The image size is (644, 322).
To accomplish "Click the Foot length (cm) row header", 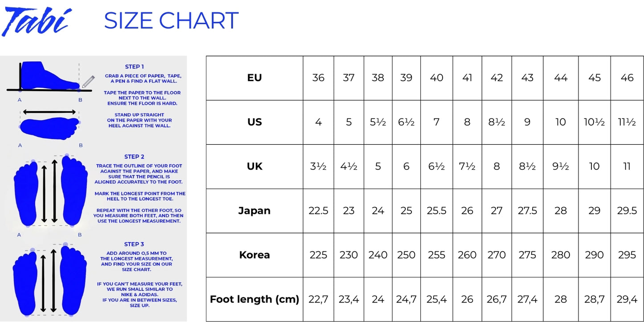I will click(254, 299).
